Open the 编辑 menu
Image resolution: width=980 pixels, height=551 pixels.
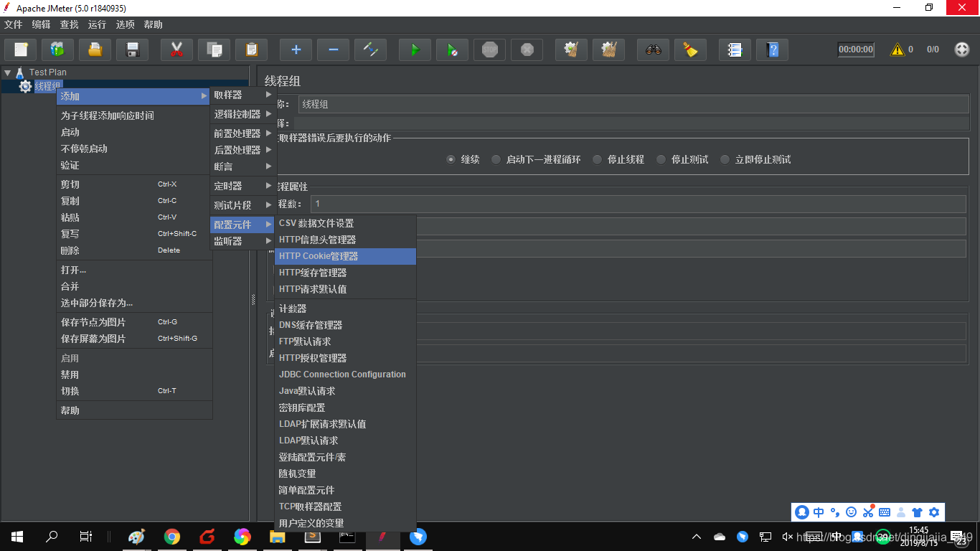41,24
